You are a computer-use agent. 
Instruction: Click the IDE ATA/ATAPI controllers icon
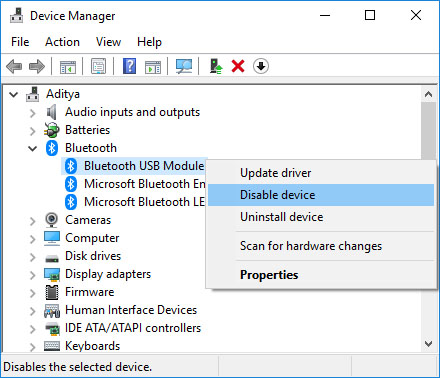[52, 329]
